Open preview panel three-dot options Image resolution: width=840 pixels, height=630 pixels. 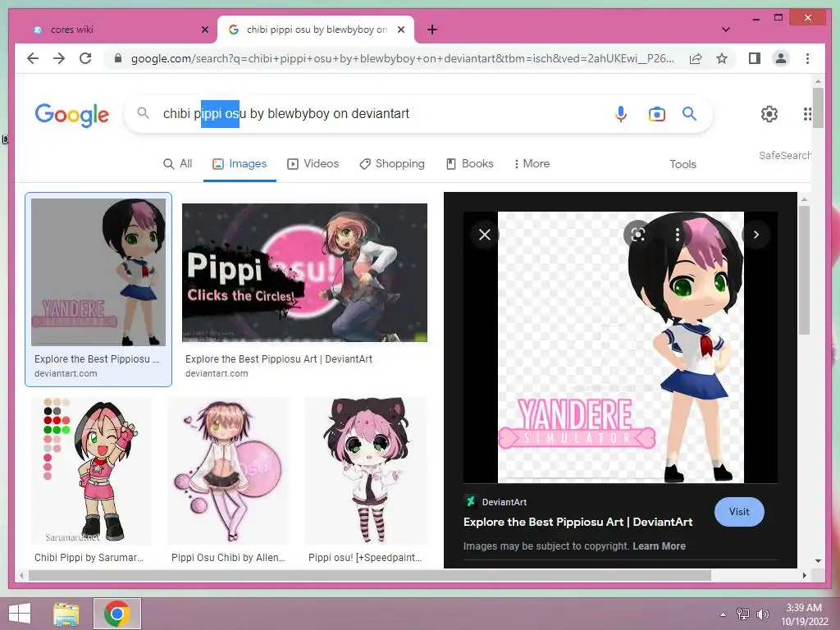[678, 234]
